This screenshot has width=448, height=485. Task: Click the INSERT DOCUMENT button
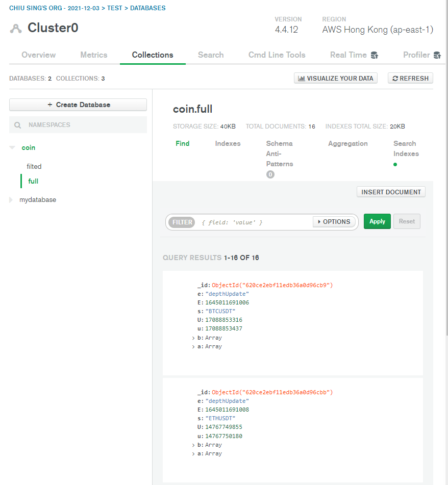[x=391, y=192]
